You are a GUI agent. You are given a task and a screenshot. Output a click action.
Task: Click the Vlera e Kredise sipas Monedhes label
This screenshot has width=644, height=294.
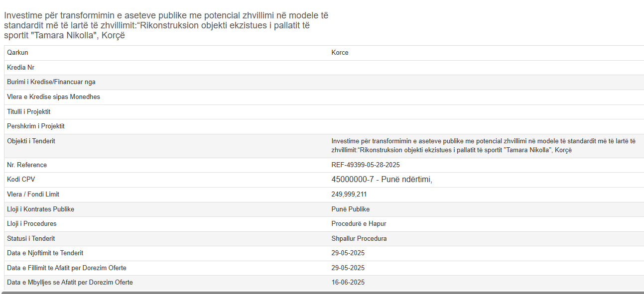coord(53,97)
